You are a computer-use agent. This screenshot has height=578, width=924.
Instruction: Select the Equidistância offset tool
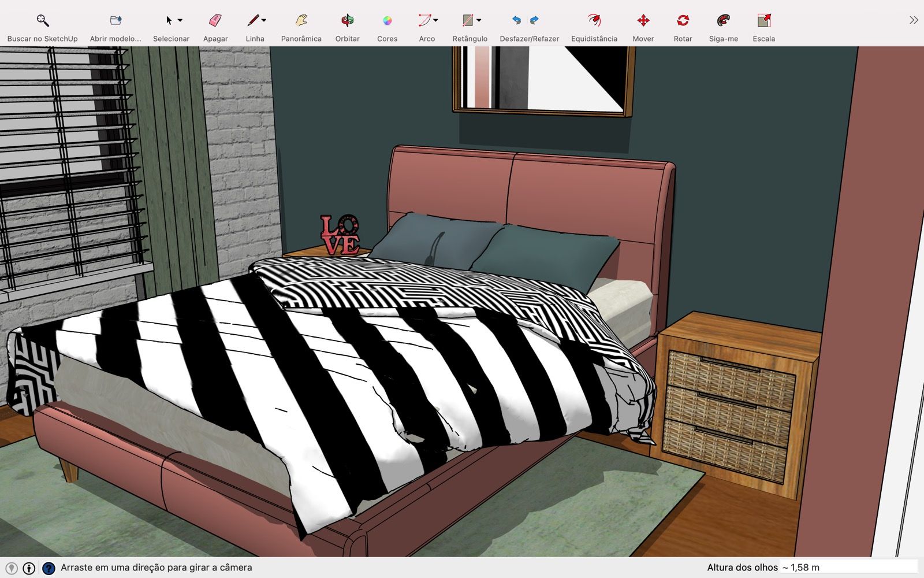(x=594, y=21)
